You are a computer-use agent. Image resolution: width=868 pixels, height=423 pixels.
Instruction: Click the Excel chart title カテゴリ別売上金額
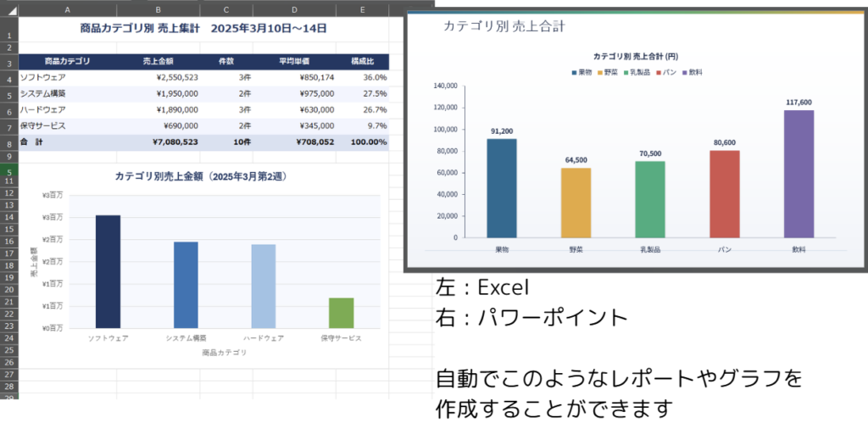pos(203,176)
